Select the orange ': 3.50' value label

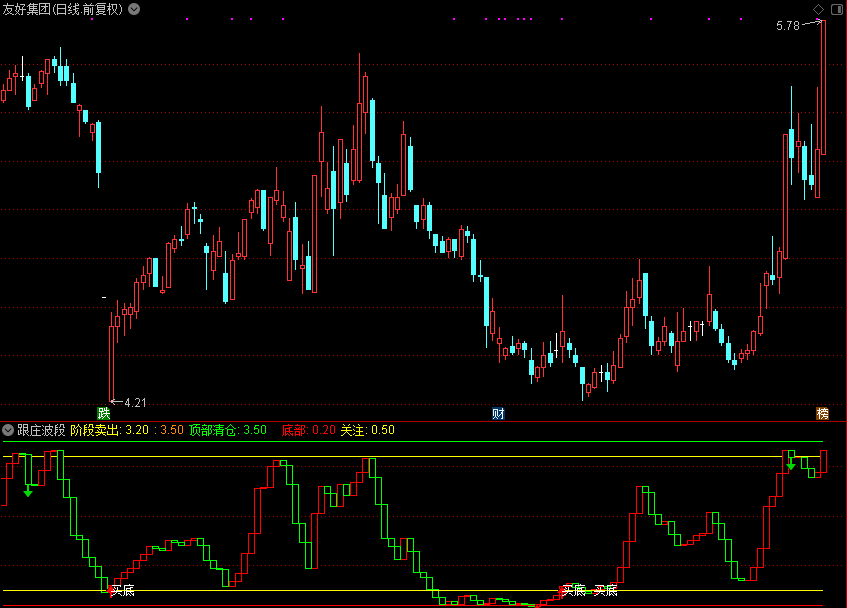169,430
